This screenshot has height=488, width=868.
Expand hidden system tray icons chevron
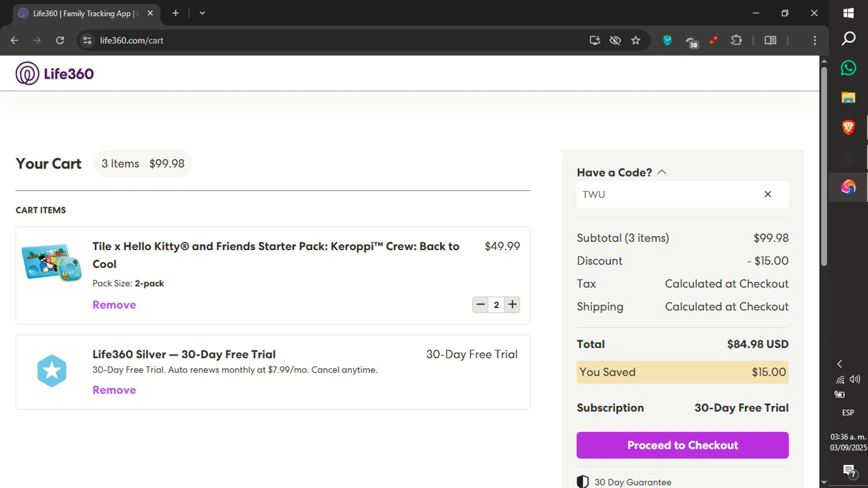[840, 364]
